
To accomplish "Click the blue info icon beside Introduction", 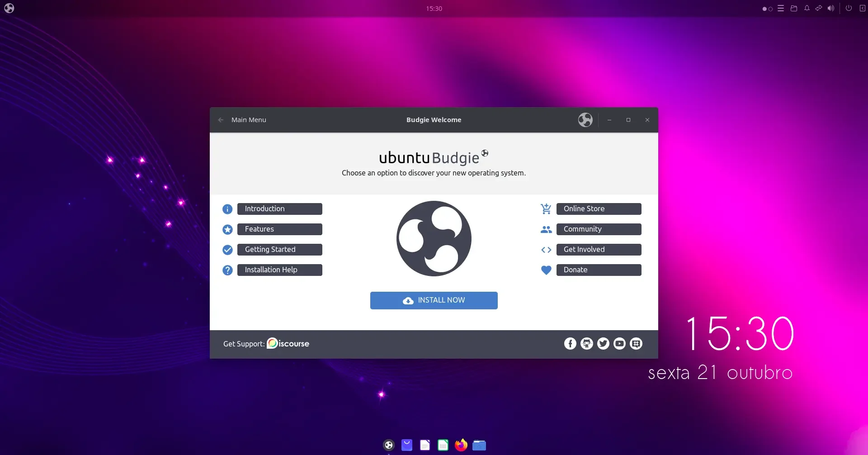I will click(x=227, y=209).
